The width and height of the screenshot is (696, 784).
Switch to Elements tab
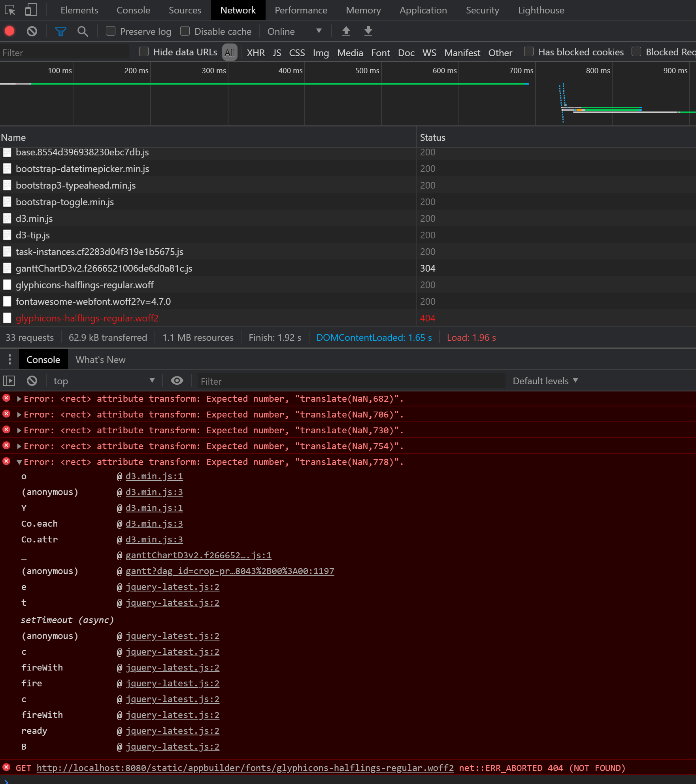79,10
